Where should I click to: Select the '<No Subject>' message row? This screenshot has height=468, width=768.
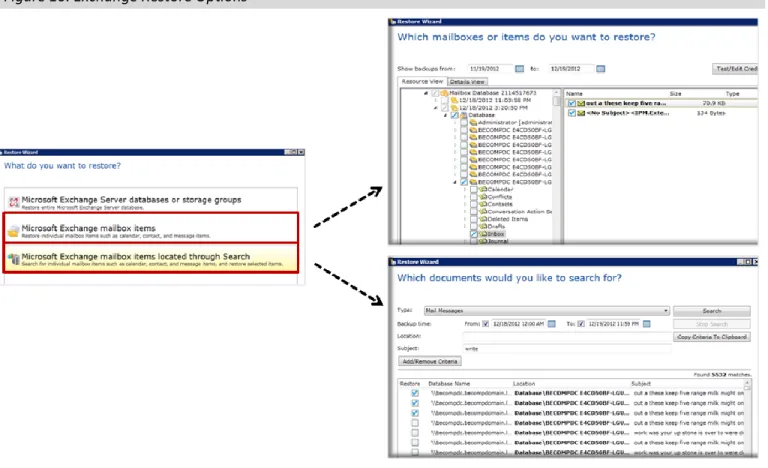[661, 113]
